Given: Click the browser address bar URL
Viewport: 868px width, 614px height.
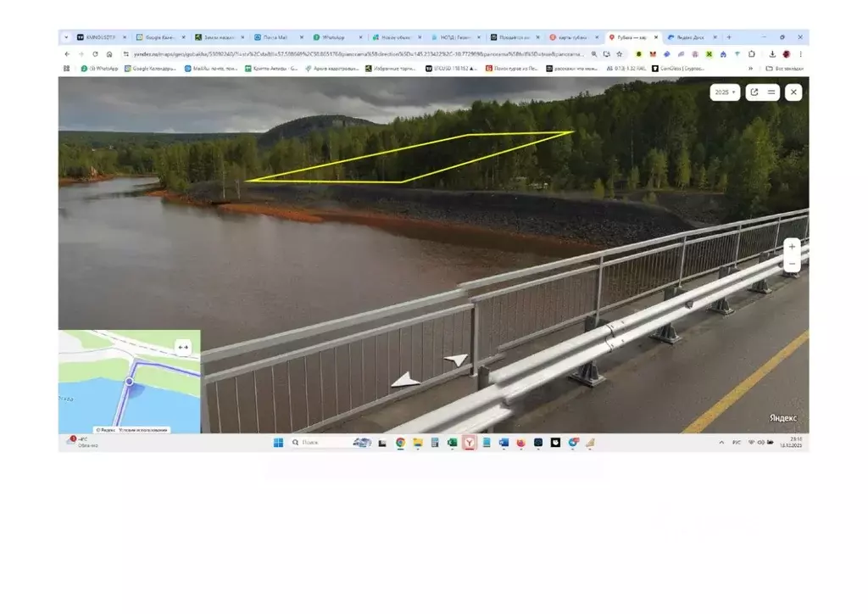Looking at the screenshot, I should coord(356,53).
